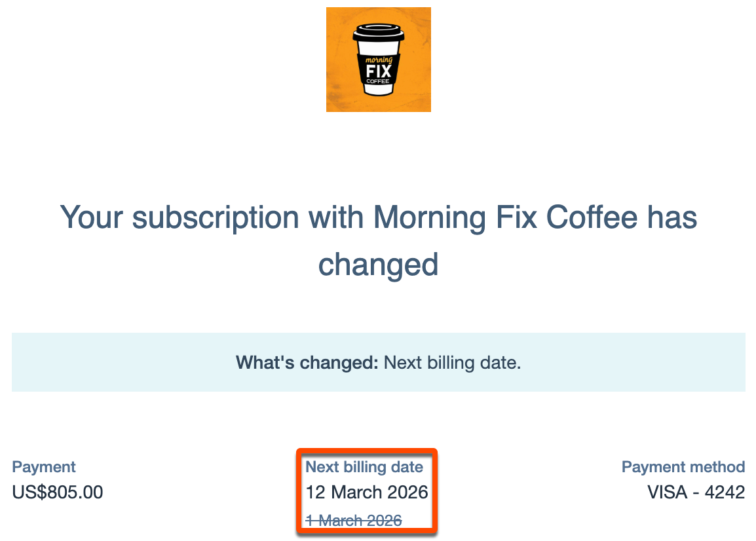Select the VISA - 4242 card text

point(696,492)
